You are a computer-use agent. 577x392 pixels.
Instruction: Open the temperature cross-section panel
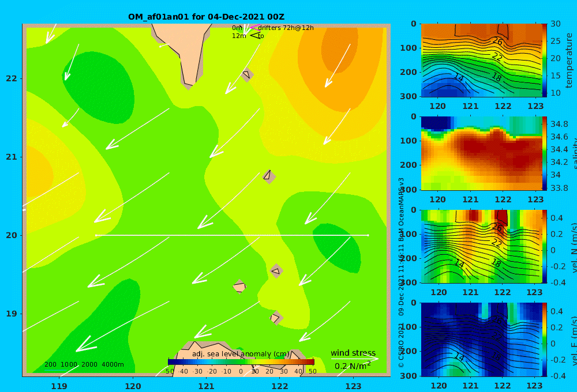tap(481, 61)
